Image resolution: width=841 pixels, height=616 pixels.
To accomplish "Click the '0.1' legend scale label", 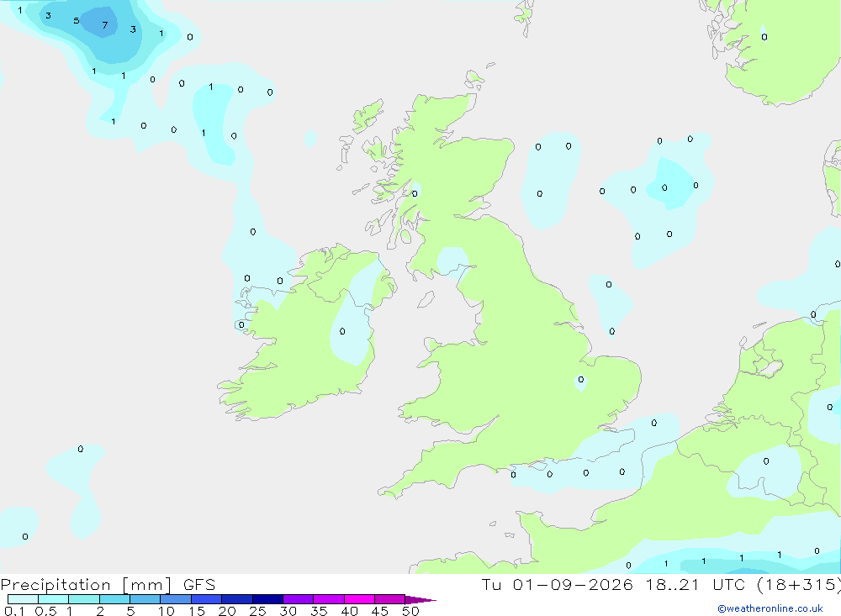I will (14, 611).
